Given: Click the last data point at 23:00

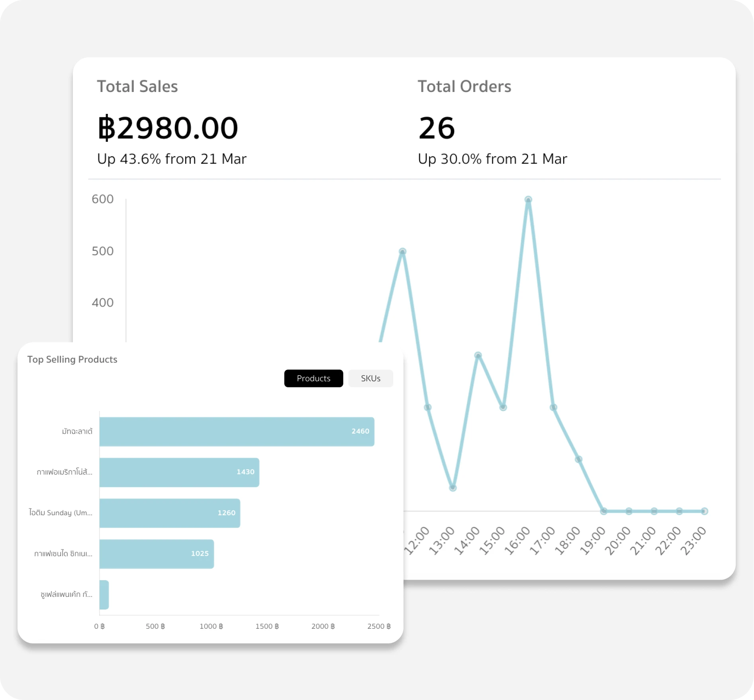Looking at the screenshot, I should tap(704, 511).
